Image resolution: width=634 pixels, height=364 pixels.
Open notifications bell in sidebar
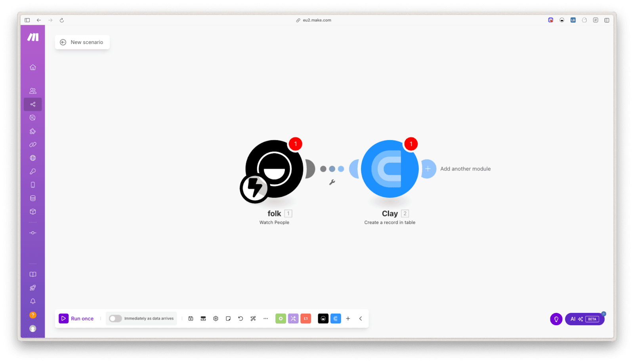click(x=33, y=301)
